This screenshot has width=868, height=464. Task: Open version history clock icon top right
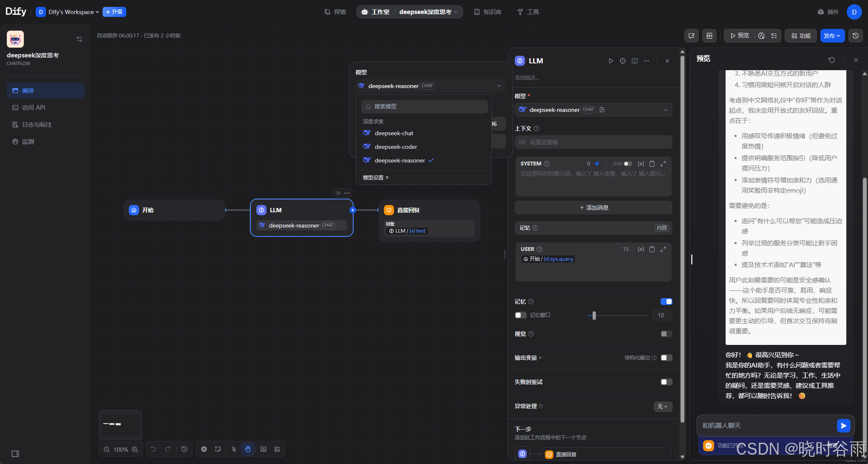coord(856,36)
